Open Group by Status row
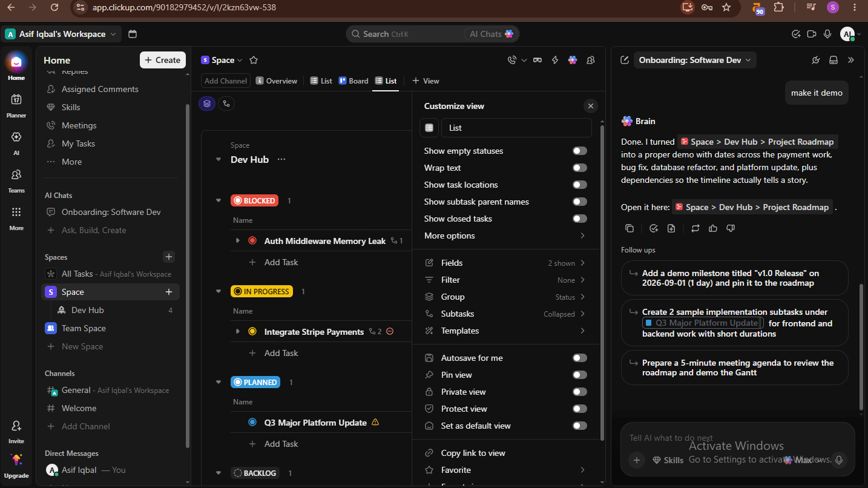This screenshot has height=488, width=868. tap(505, 297)
